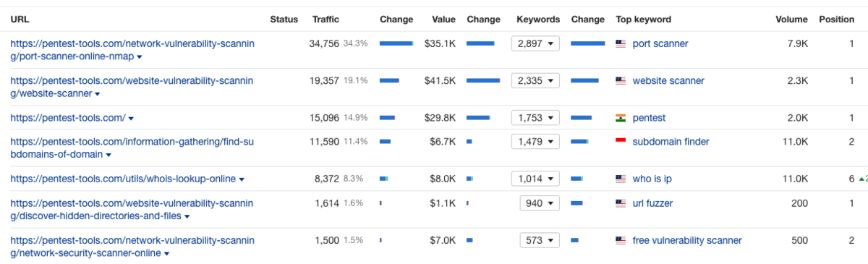This screenshot has width=868, height=264.
Task: Open the 1,014 keywords dropdown
Action: (x=535, y=179)
